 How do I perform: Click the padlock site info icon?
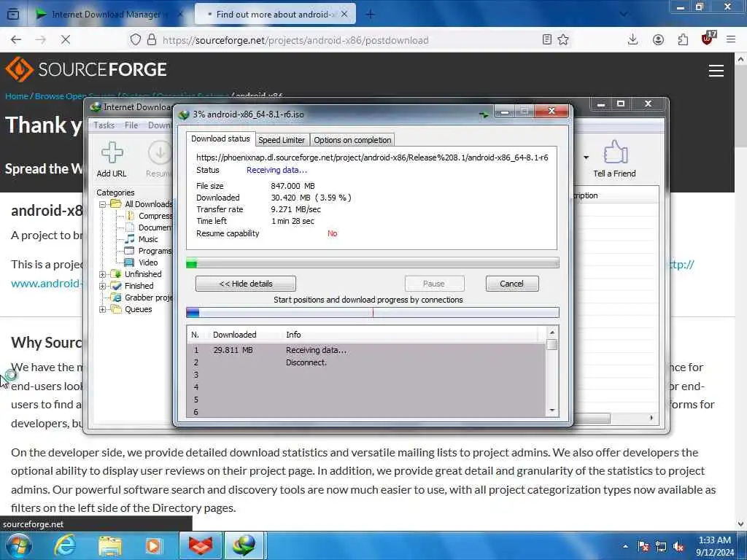[x=152, y=39]
